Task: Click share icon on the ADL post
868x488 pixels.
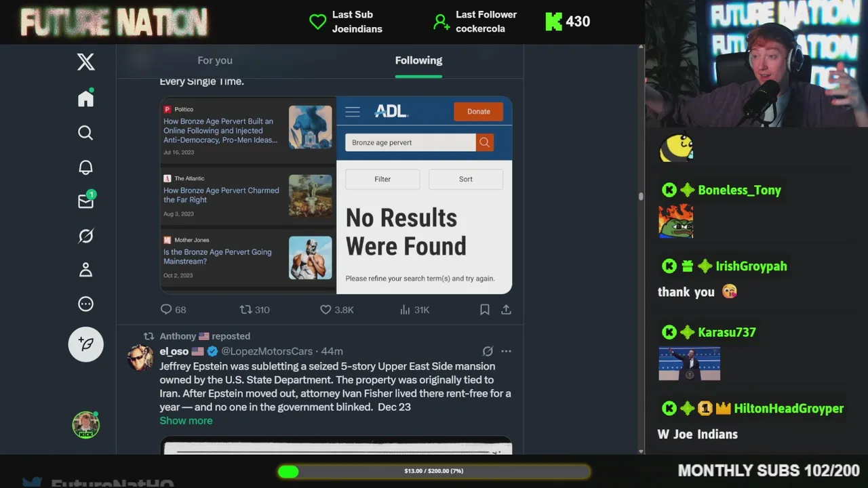Action: pyautogui.click(x=506, y=309)
